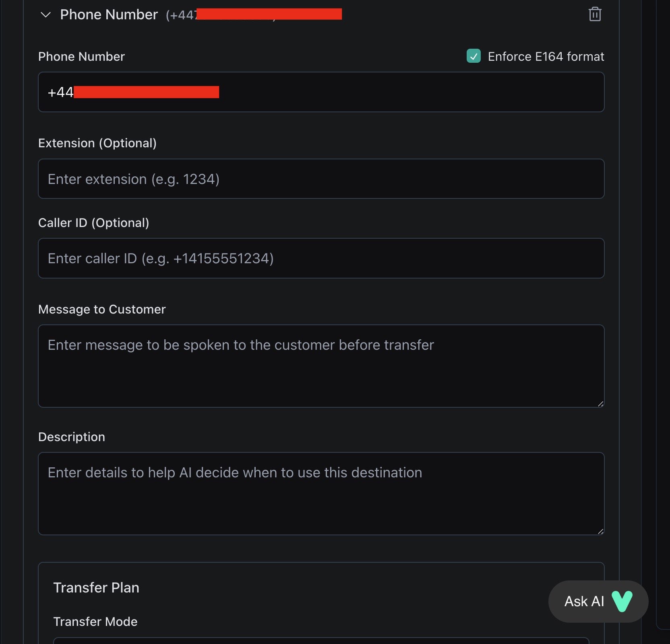Open the Transfer Mode dropdown
Image resolution: width=670 pixels, height=644 pixels.
click(x=321, y=640)
